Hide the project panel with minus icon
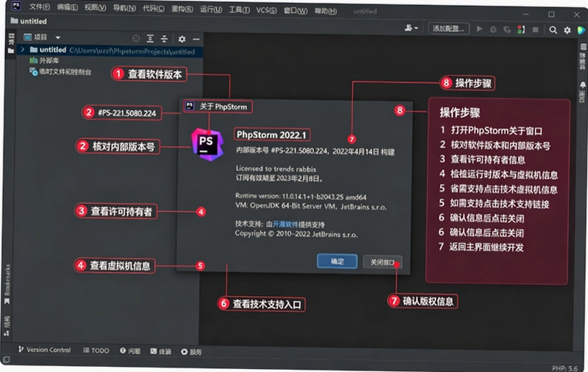 tap(196, 39)
